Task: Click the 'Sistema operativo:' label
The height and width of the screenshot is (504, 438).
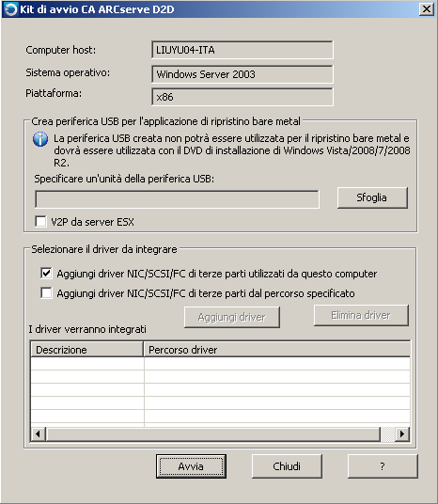Action: [68, 72]
